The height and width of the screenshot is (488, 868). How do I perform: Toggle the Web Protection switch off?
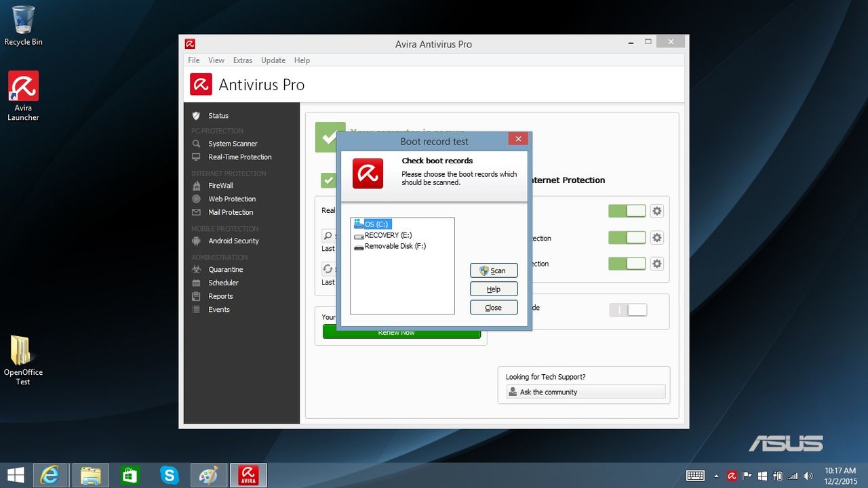coord(627,238)
